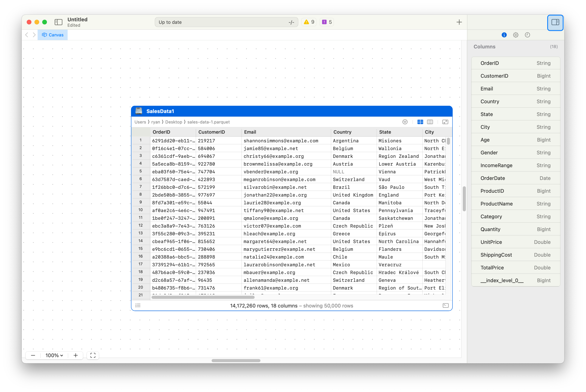The height and width of the screenshot is (392, 586).
Task: Open the 100% zoom level dropdown
Action: (x=54, y=355)
